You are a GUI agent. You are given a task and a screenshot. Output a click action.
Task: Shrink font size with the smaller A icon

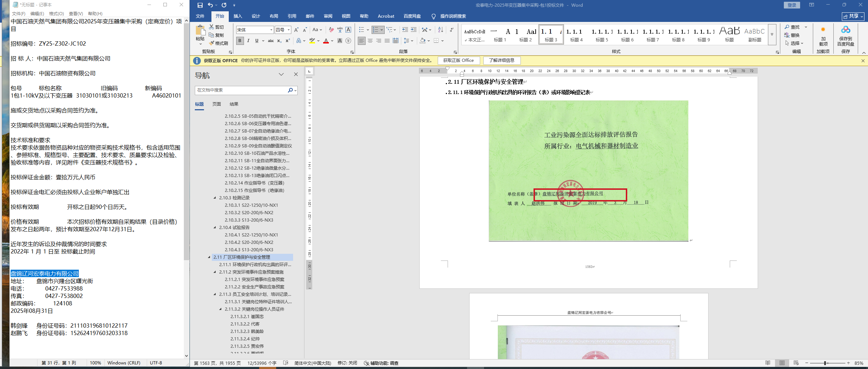click(304, 30)
